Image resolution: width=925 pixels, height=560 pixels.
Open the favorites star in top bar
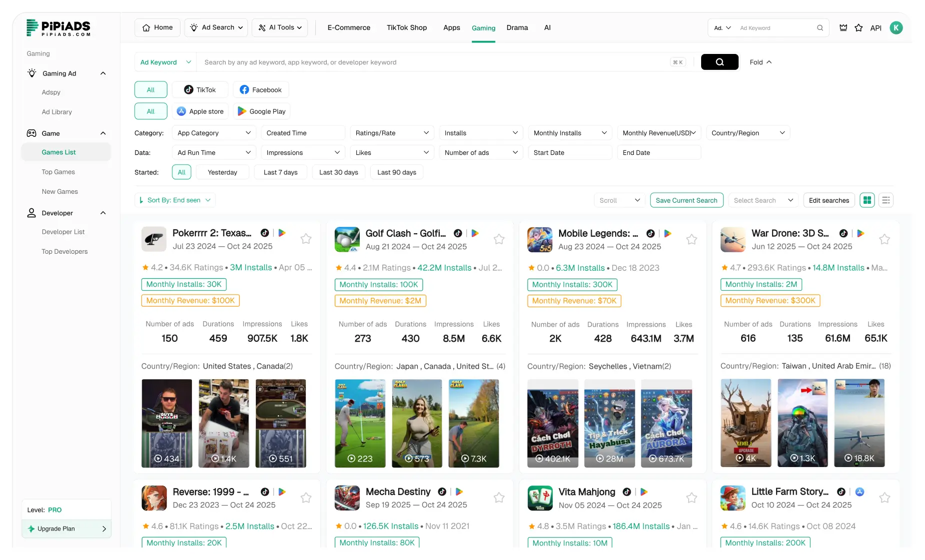coord(859,28)
